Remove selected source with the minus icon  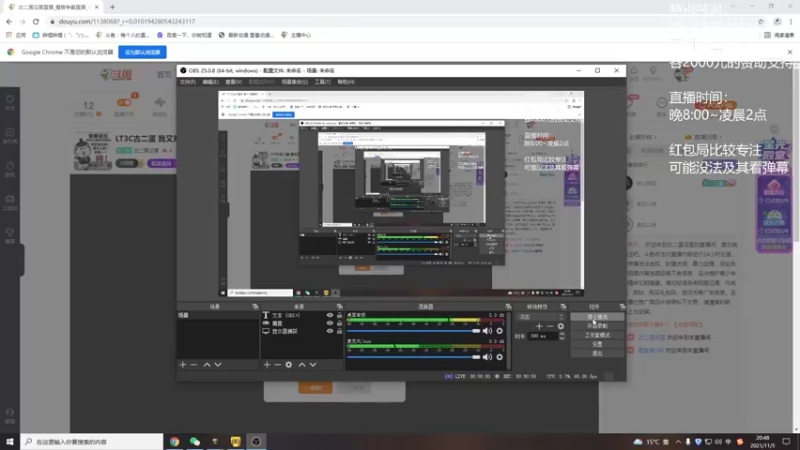pos(278,365)
